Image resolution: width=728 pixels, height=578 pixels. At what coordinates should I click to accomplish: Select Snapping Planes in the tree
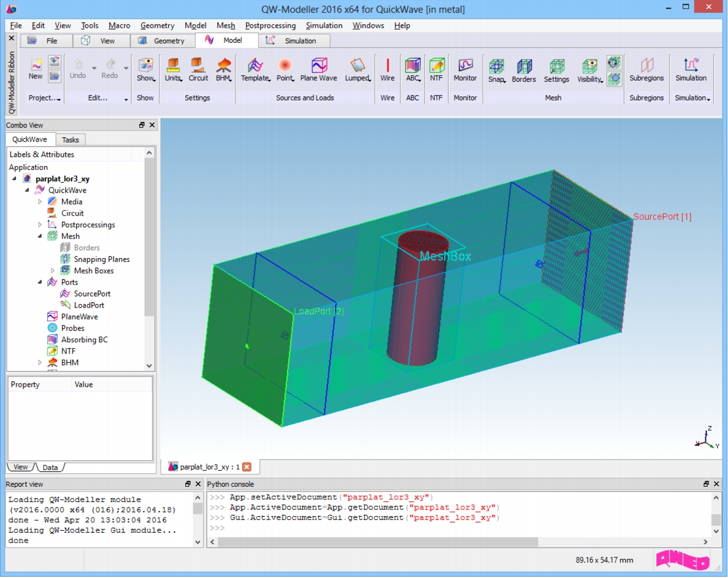pos(102,259)
